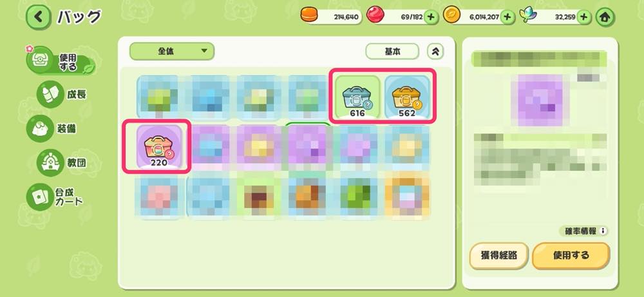Collapse the list with the double-chevron button
The width and height of the screenshot is (644, 297).
coord(435,52)
